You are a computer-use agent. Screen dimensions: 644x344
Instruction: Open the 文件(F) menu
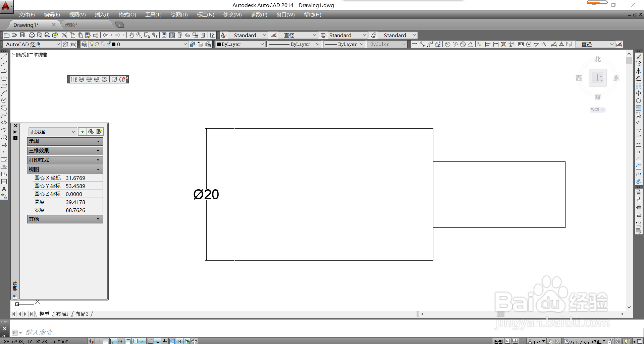coord(26,15)
